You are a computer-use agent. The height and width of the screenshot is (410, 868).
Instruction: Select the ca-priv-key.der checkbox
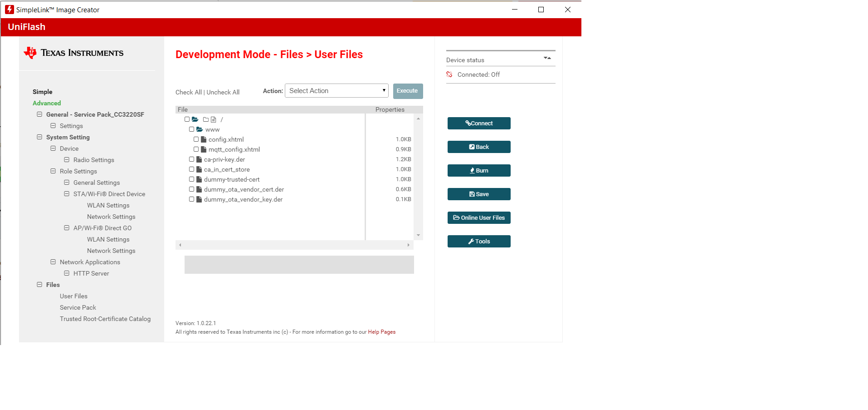coord(191,159)
